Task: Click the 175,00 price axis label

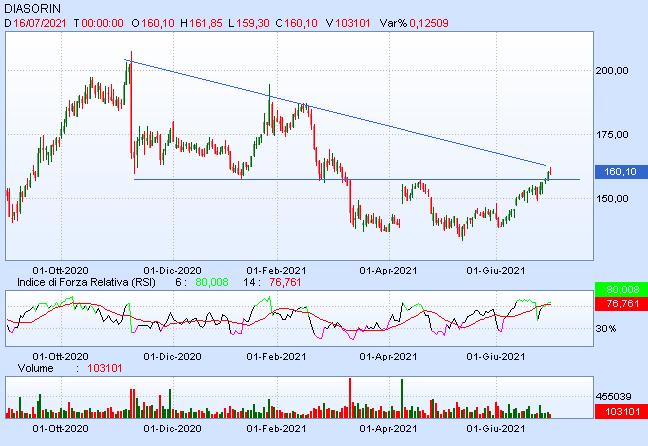Action: pos(612,135)
